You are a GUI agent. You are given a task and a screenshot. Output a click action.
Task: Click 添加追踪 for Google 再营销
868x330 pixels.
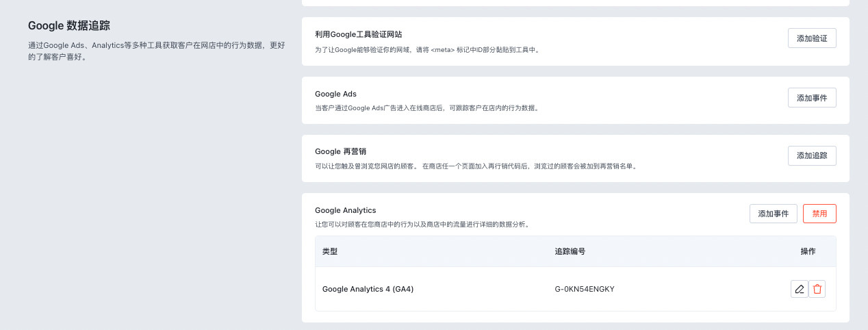[x=812, y=155]
